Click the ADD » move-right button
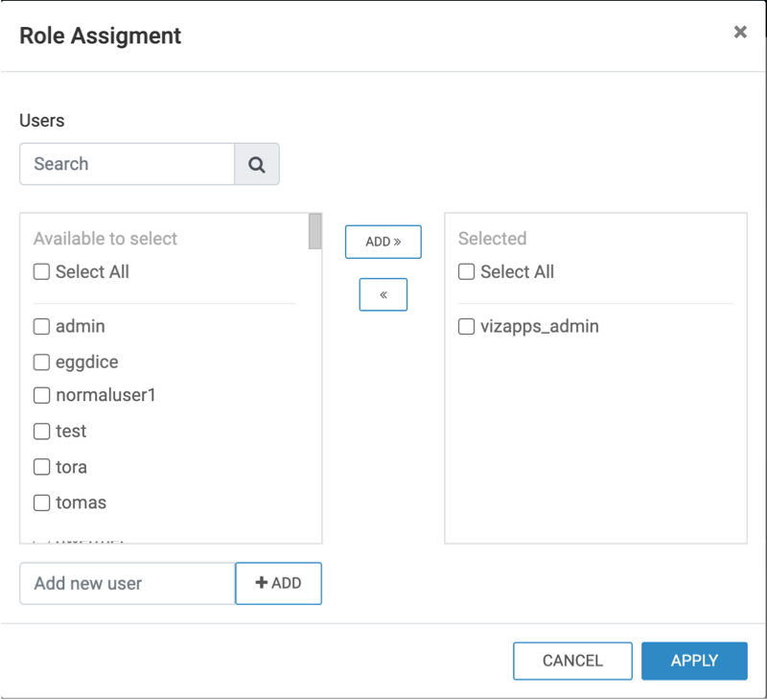Viewport: 767px width, 700px height. coord(383,242)
